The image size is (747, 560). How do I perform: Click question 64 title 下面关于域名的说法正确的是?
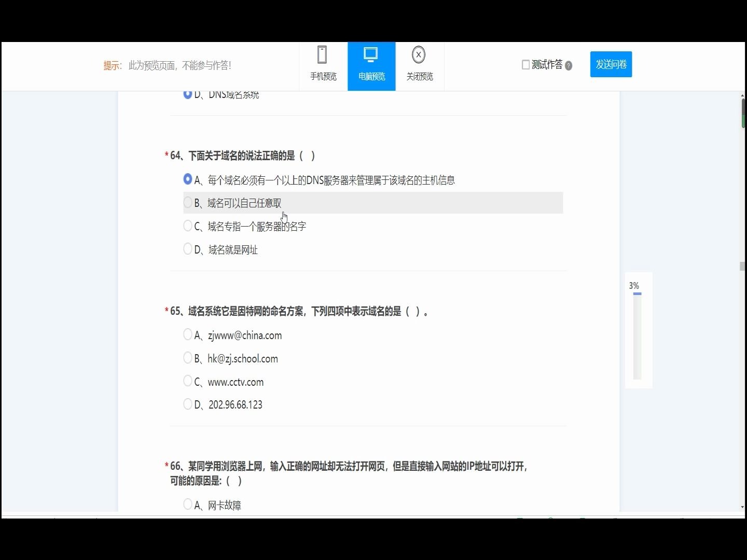click(x=242, y=156)
